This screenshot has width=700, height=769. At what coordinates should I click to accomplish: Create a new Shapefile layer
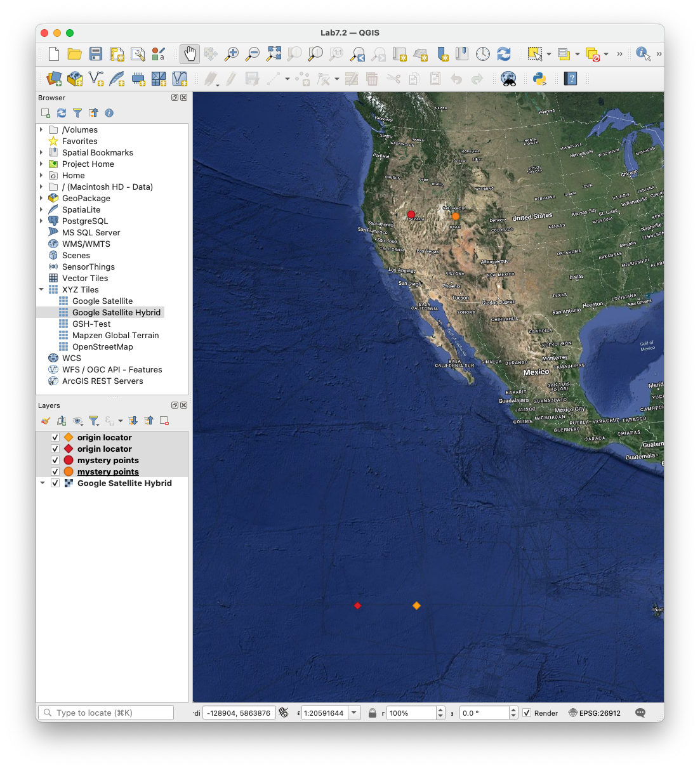pos(96,79)
